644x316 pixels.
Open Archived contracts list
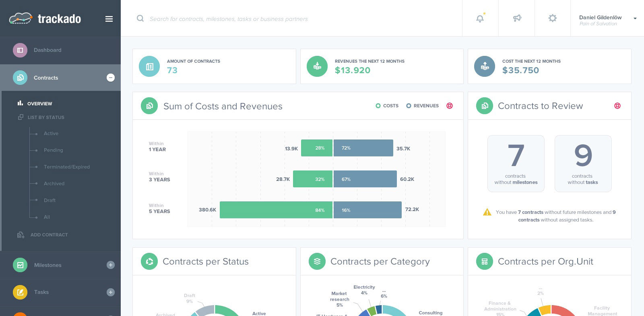[54, 184]
